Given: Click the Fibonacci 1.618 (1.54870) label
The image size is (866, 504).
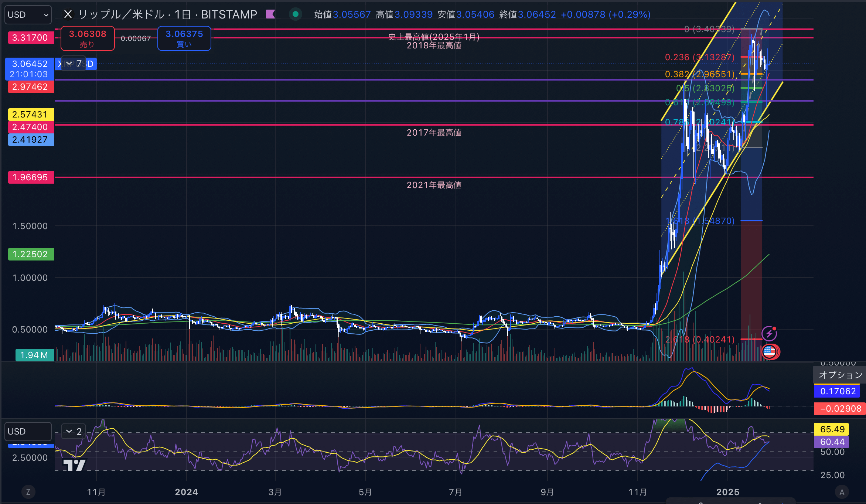Looking at the screenshot, I should 700,221.
